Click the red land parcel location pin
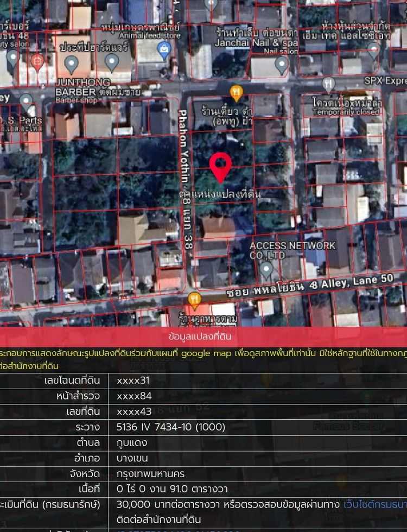Image resolution: width=407 pixels, height=532 pixels. tap(220, 166)
